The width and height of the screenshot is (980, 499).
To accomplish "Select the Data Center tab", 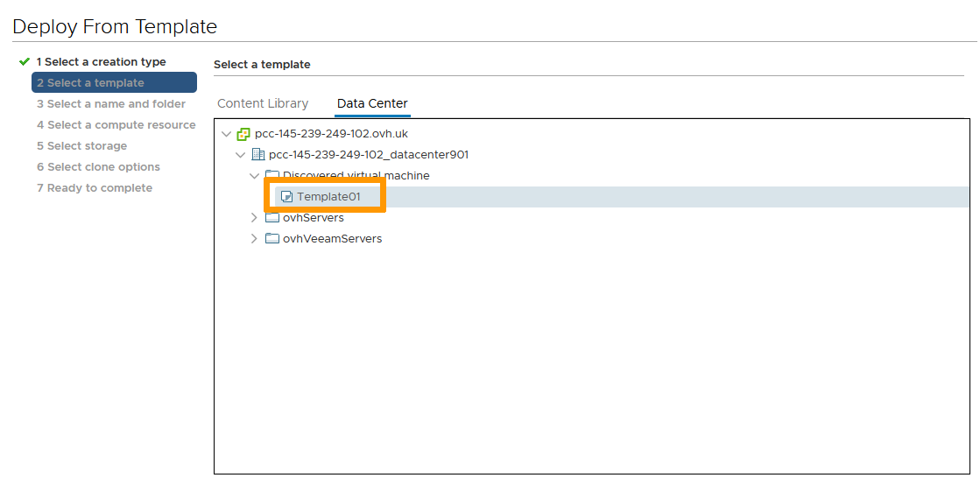I will pyautogui.click(x=372, y=103).
